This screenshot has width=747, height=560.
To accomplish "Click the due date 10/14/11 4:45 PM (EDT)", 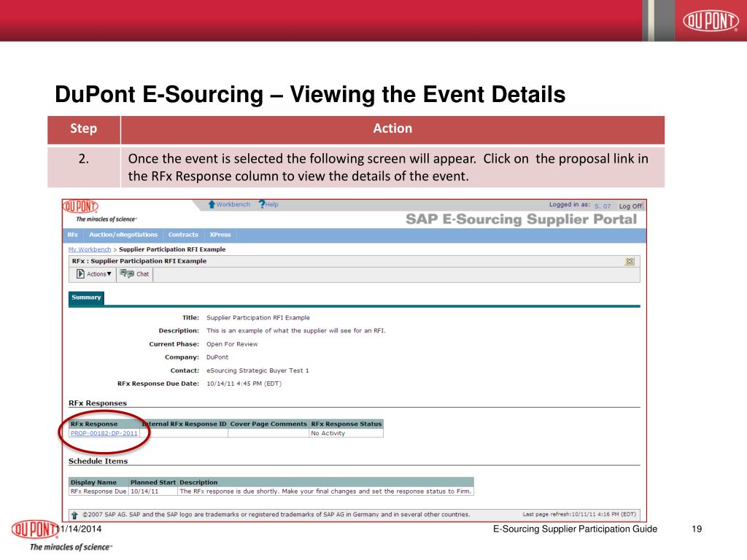I will (x=244, y=384).
